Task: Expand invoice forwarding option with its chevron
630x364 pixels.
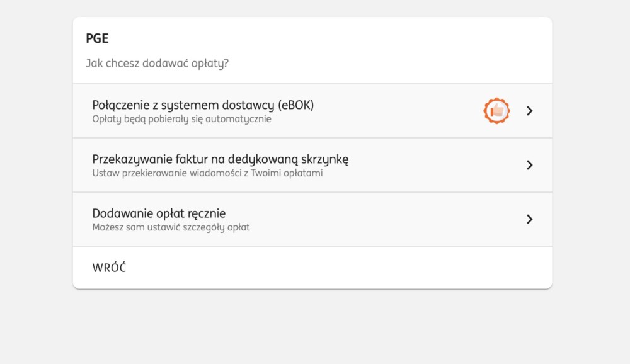Action: pyautogui.click(x=530, y=165)
